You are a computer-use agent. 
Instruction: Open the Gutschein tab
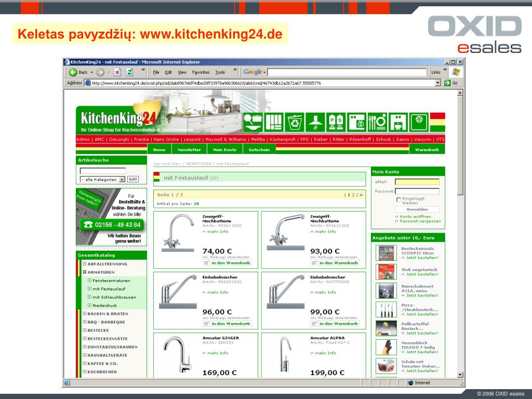(x=259, y=150)
